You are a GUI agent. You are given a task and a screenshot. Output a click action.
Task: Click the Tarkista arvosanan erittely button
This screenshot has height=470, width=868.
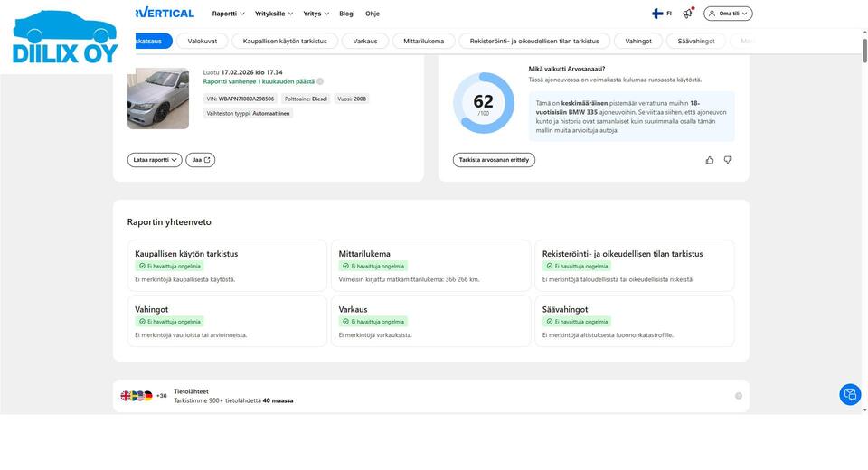pos(494,160)
